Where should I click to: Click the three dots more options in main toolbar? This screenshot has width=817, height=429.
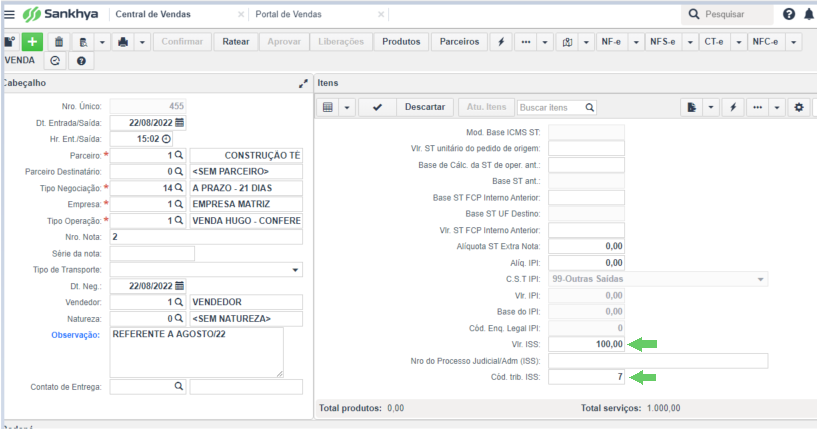pyautogui.click(x=526, y=42)
